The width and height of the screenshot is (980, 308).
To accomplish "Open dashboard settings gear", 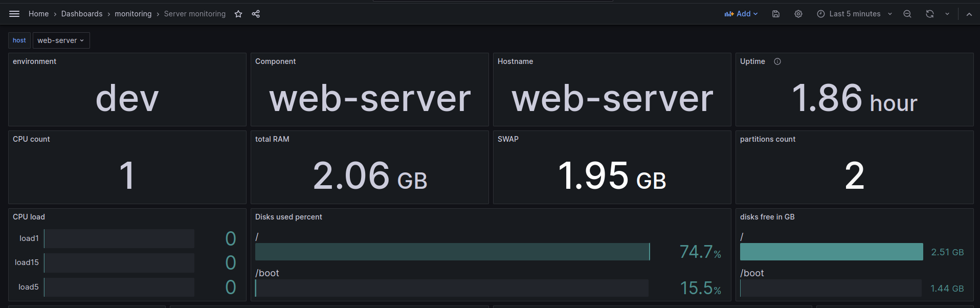I will (x=798, y=14).
